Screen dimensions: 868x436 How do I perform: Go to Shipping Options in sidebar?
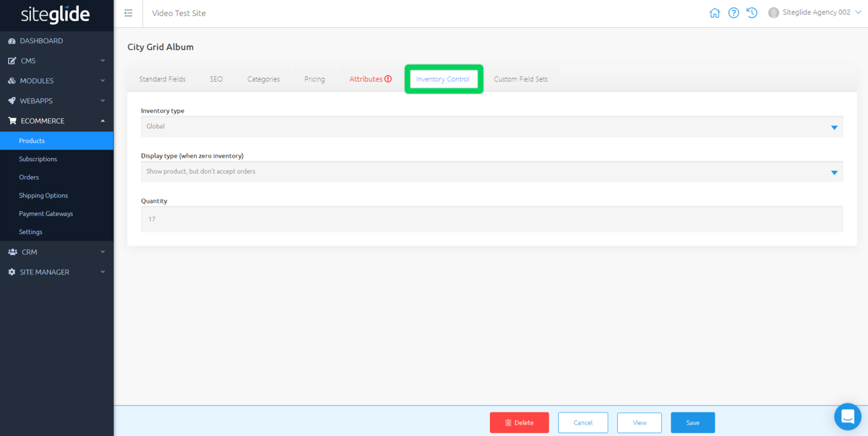tap(43, 195)
